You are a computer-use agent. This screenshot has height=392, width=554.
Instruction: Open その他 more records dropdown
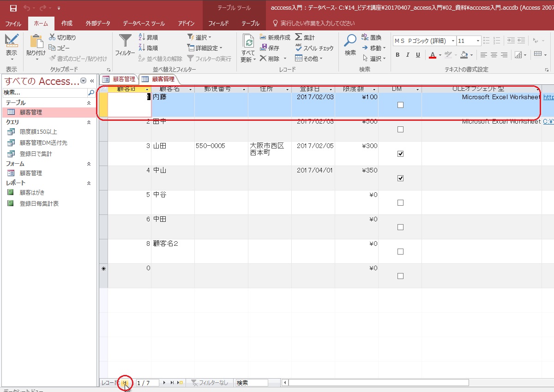[x=309, y=59]
